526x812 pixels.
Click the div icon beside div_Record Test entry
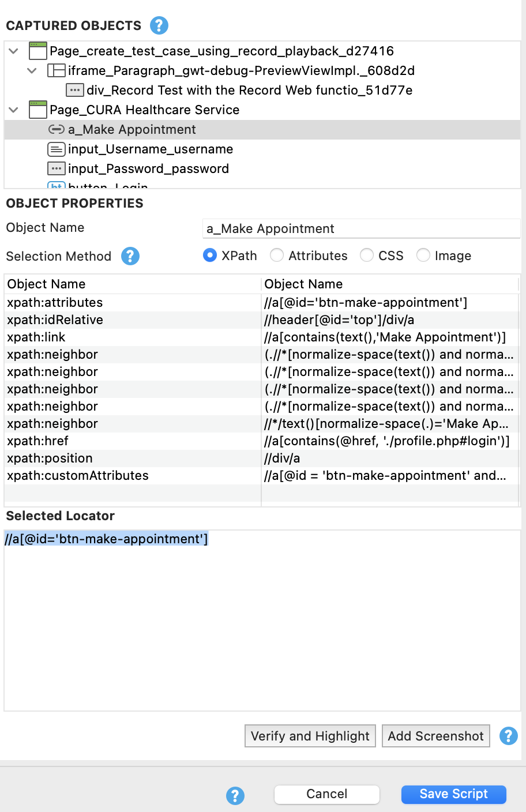pos(74,90)
